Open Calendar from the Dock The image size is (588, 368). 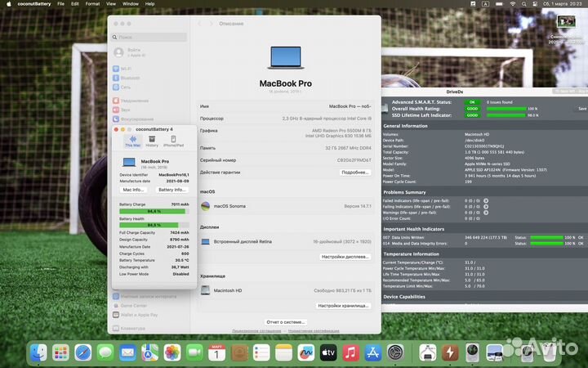pyautogui.click(x=216, y=352)
